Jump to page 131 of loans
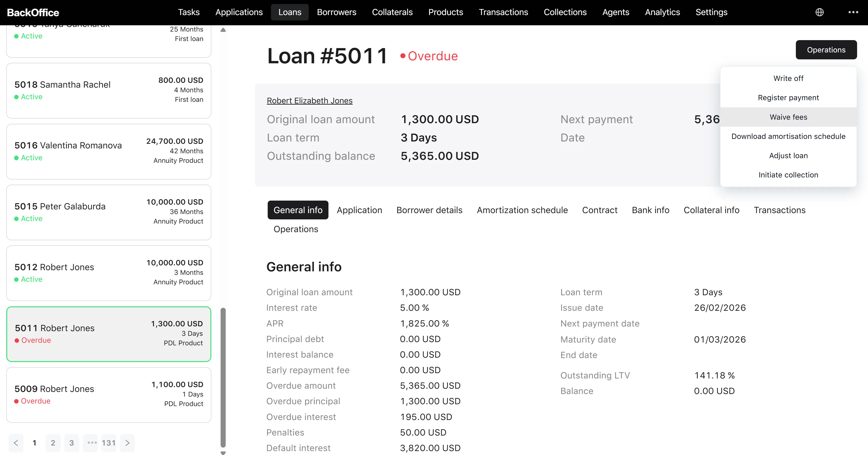This screenshot has height=455, width=868. 109,443
